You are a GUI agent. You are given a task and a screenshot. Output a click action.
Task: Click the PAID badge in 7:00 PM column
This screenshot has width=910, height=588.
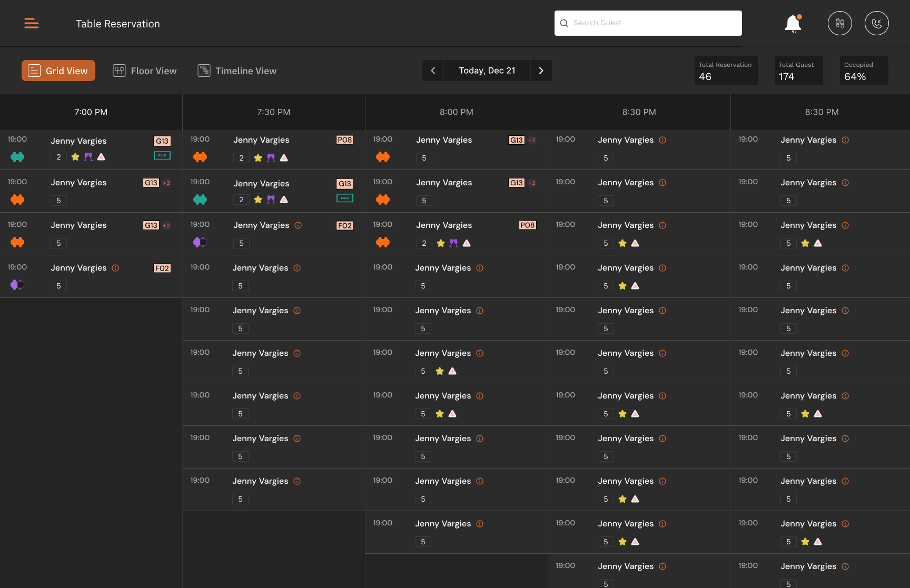pyautogui.click(x=162, y=155)
